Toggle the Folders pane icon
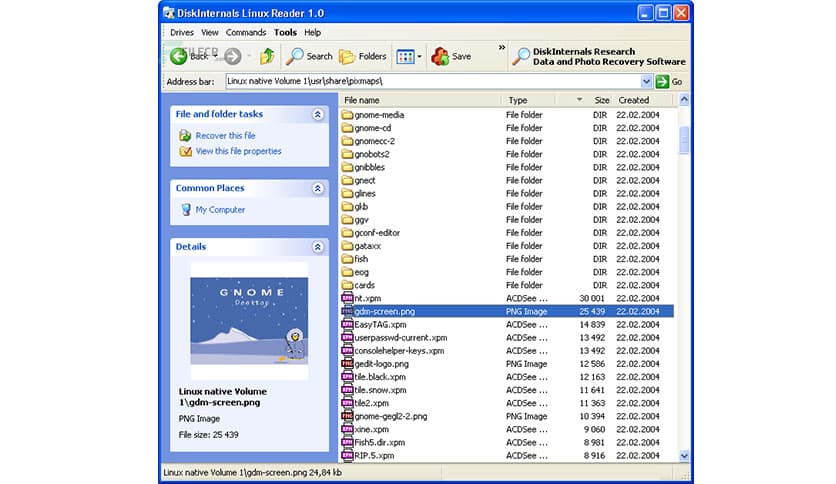The image size is (836, 484). [347, 57]
